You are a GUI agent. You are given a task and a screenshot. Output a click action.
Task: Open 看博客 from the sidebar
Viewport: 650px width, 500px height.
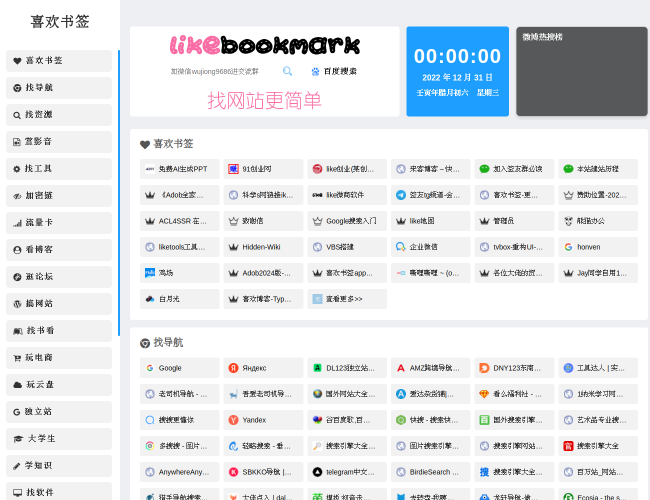pos(59,250)
